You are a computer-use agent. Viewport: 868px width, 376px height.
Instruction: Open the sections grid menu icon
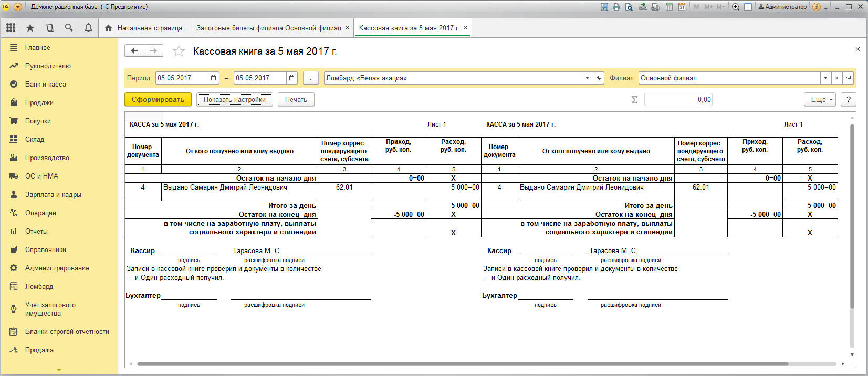coord(11,28)
